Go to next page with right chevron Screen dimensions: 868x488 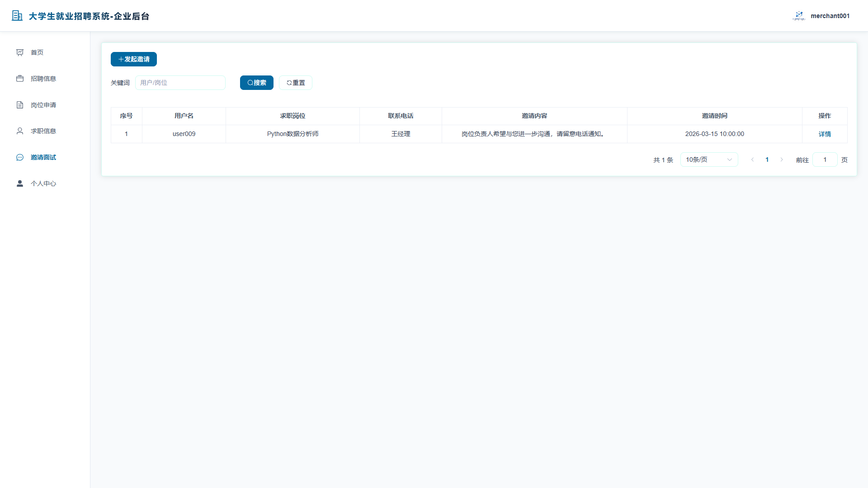[x=781, y=160]
